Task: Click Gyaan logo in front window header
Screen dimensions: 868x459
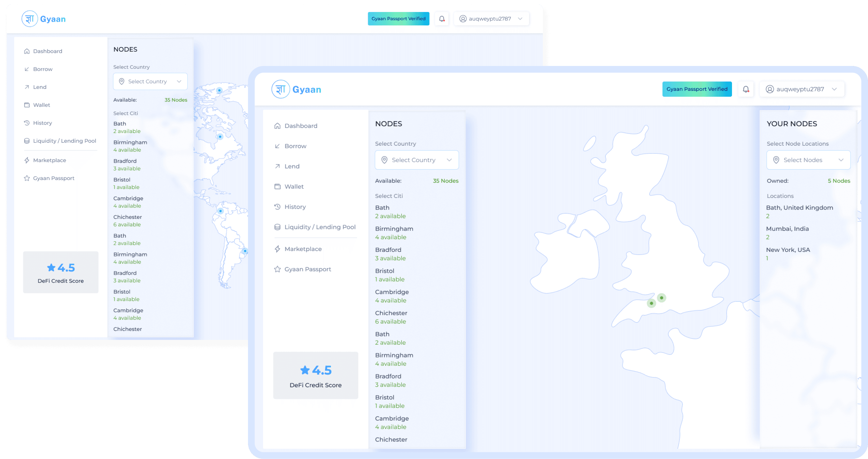Action: tap(297, 89)
